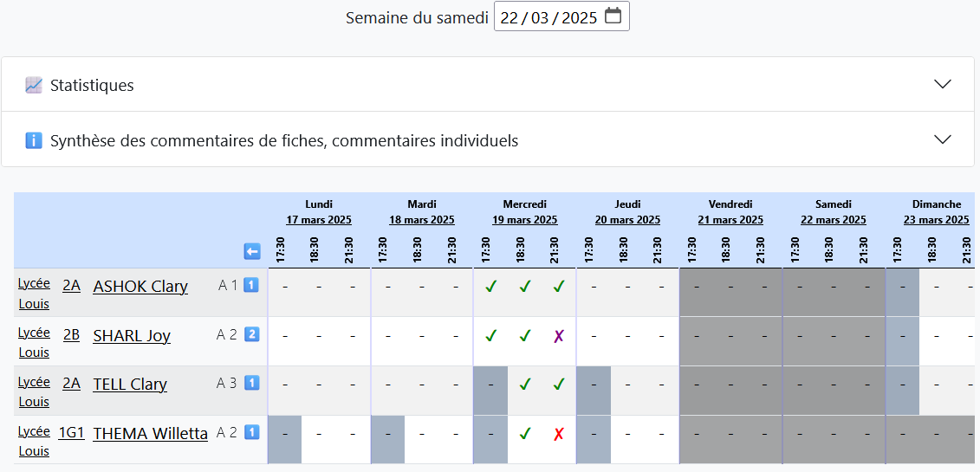This screenshot has height=472, width=980.
Task: Toggle THEMA Willetta's red cross on Wednesday
Action: point(559,434)
